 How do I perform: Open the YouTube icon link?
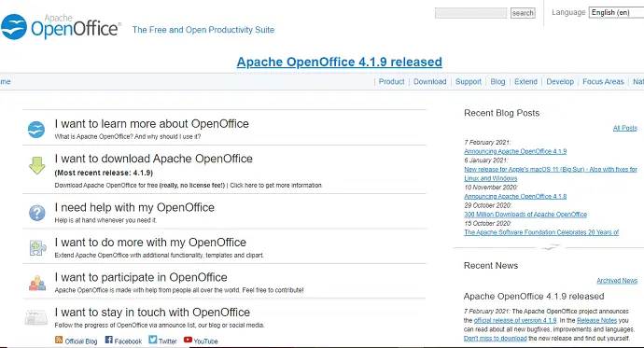pos(188,340)
